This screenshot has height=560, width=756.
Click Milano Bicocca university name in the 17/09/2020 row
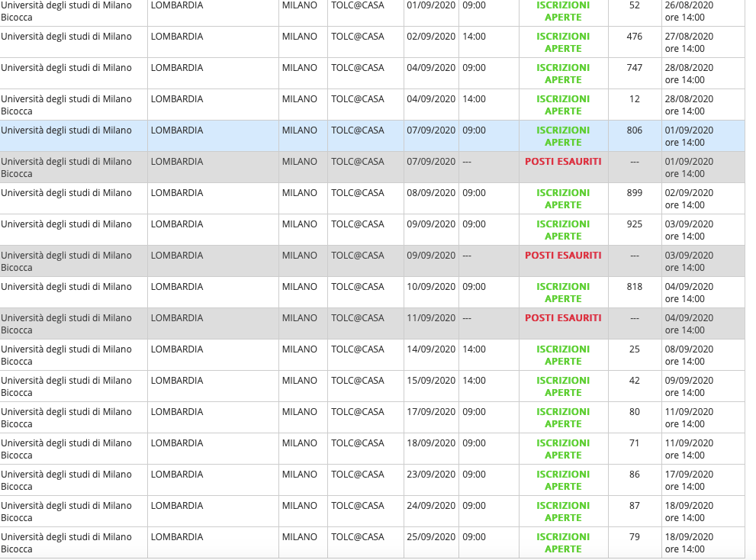click(66, 417)
